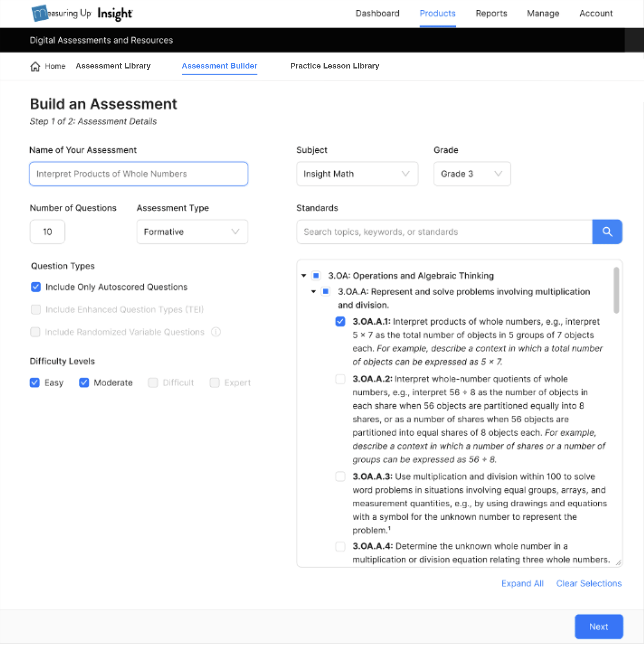Click the '3.OA.A.1: Interpret products' standard text

click(478, 342)
